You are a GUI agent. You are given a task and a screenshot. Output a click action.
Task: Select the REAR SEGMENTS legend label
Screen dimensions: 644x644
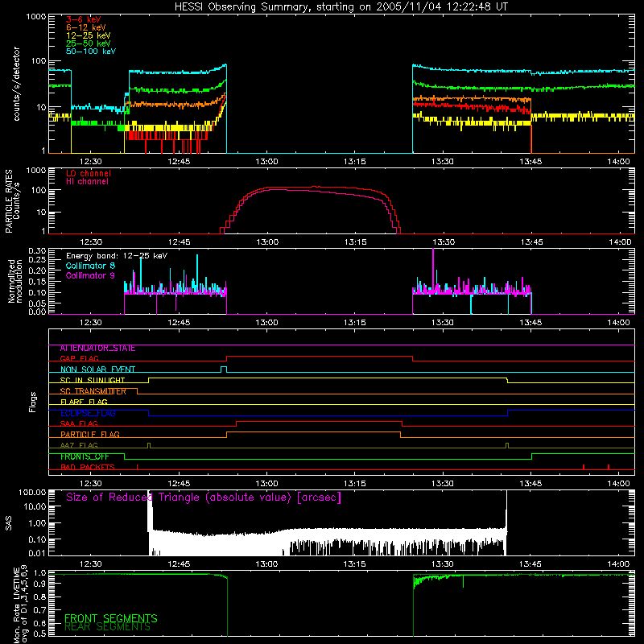[x=108, y=627]
